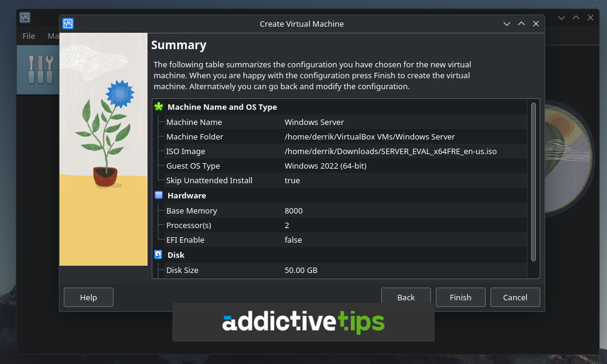
Task: Click the VirtualBox icon on the main window titlebar
Action: tap(24, 18)
